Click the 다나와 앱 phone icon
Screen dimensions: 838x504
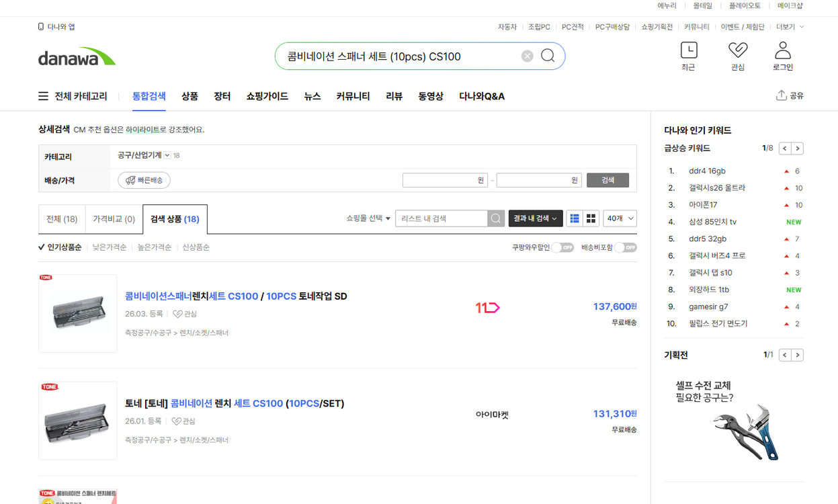(41, 27)
